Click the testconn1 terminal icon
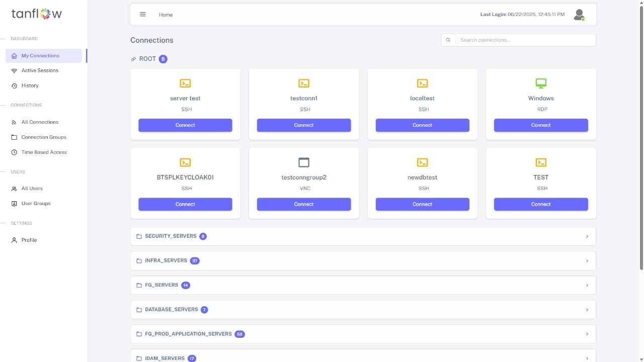 (x=304, y=83)
